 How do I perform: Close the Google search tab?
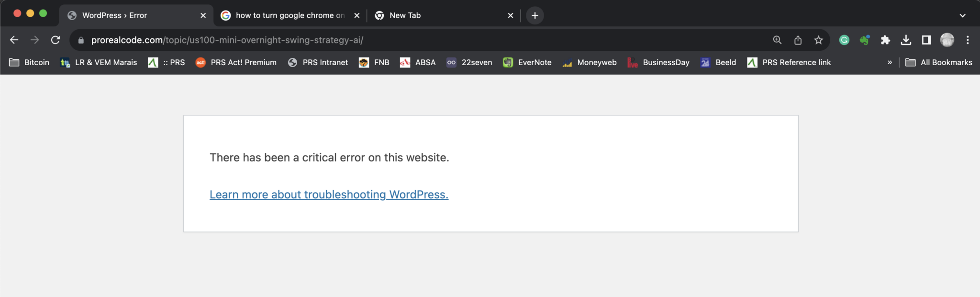(356, 15)
